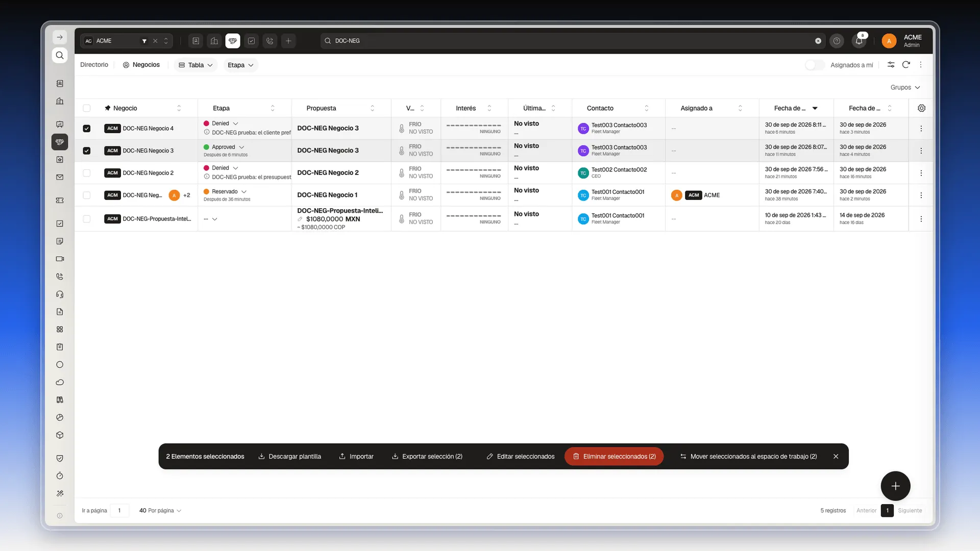Open the help question mark icon
The image size is (980, 551).
pyautogui.click(x=837, y=41)
